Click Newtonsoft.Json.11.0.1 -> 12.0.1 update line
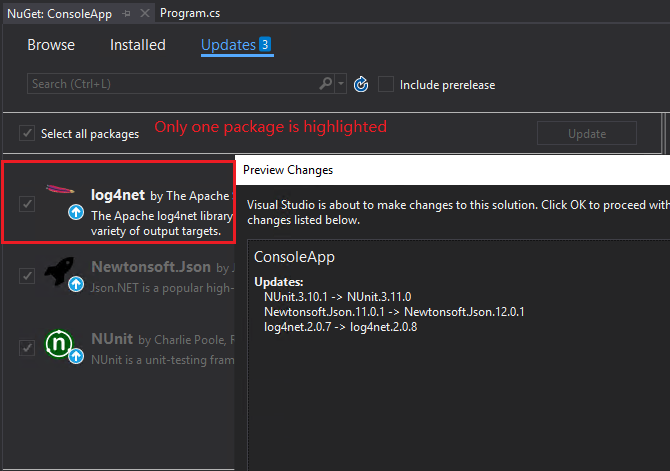Viewport: 670px width, 471px height. click(394, 312)
